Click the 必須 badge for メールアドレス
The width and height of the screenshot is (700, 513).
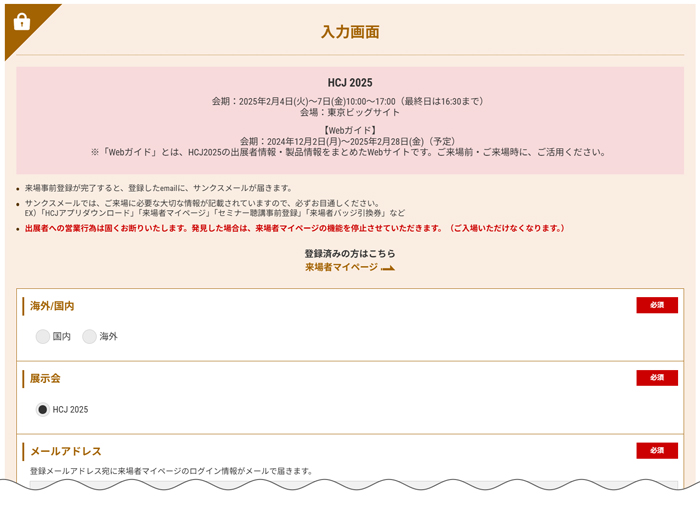[657, 450]
